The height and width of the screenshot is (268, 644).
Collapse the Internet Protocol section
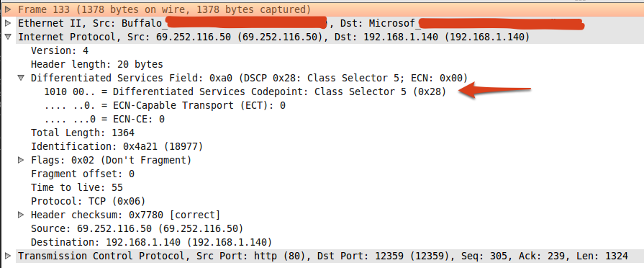[8, 37]
